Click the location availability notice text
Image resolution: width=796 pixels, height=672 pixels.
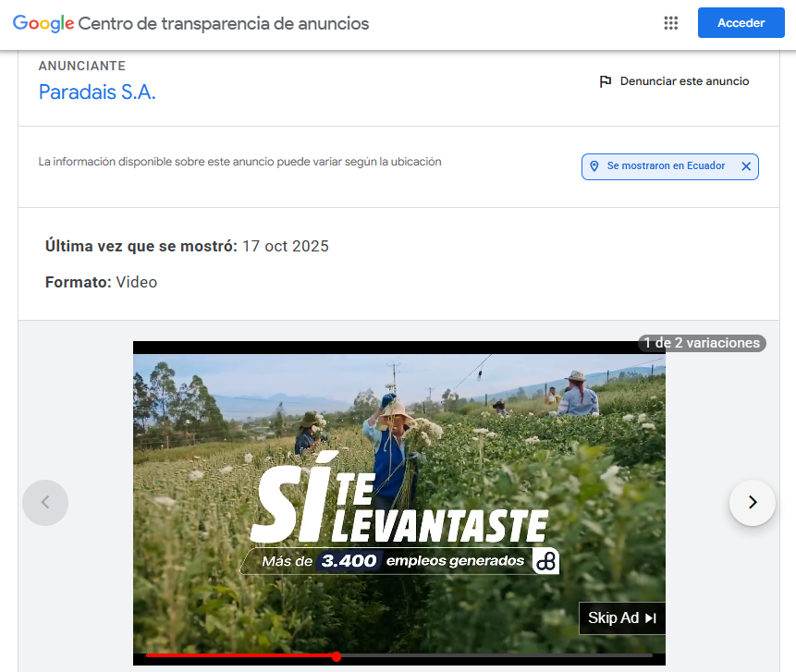[x=239, y=162]
